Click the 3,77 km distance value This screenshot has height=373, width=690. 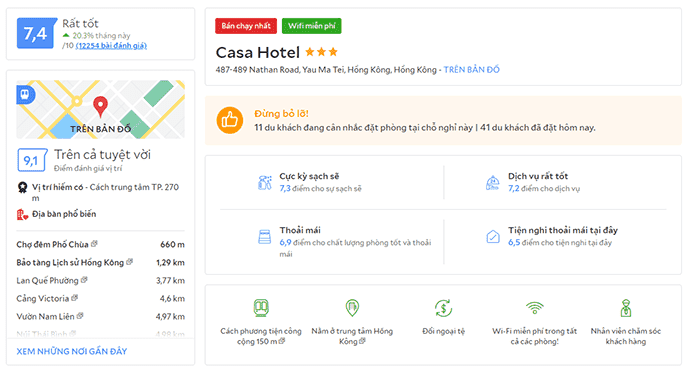(170, 281)
